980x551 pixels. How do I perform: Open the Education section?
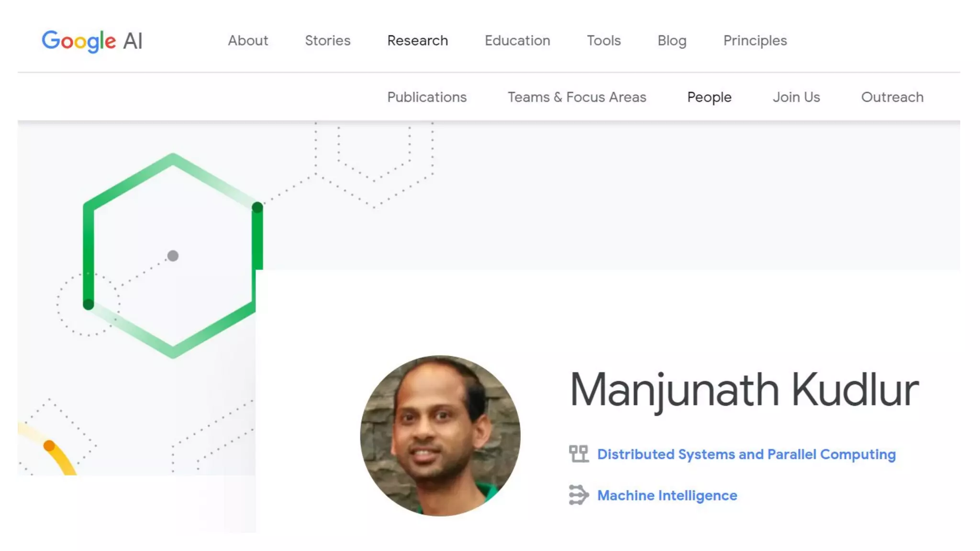coord(517,41)
